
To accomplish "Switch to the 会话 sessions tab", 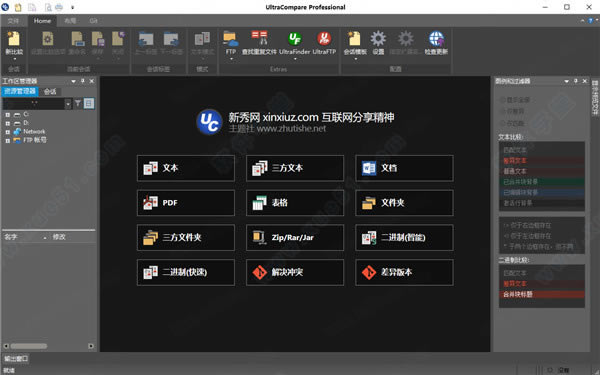I will (50, 91).
